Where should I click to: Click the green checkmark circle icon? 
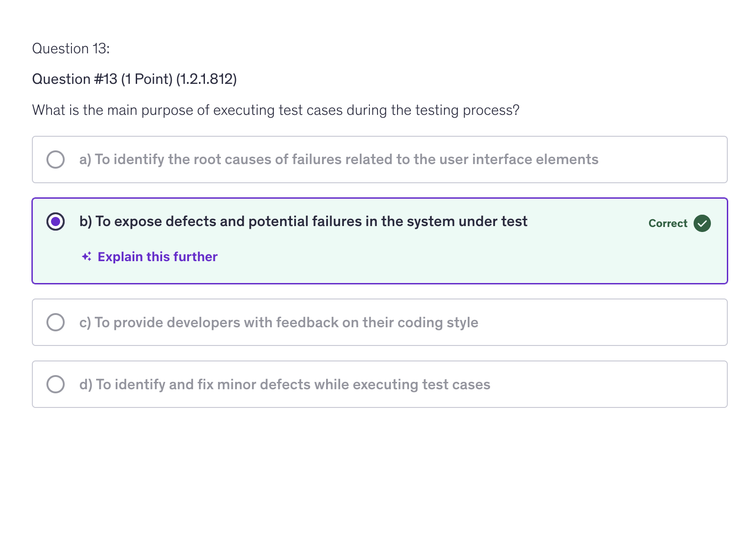tap(702, 223)
